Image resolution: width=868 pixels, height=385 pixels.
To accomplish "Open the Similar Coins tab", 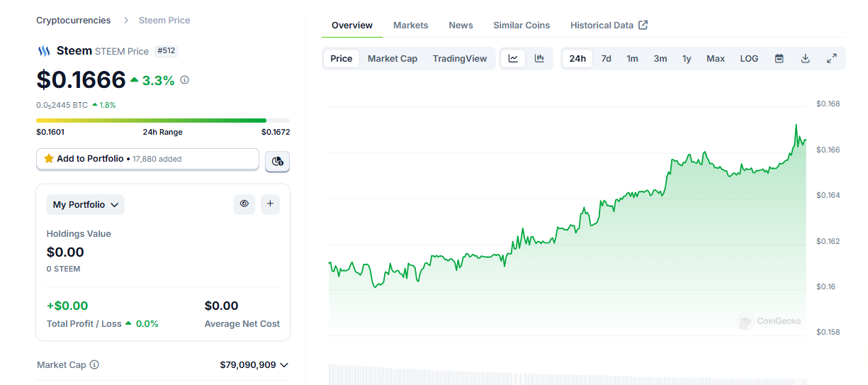I will pos(522,26).
